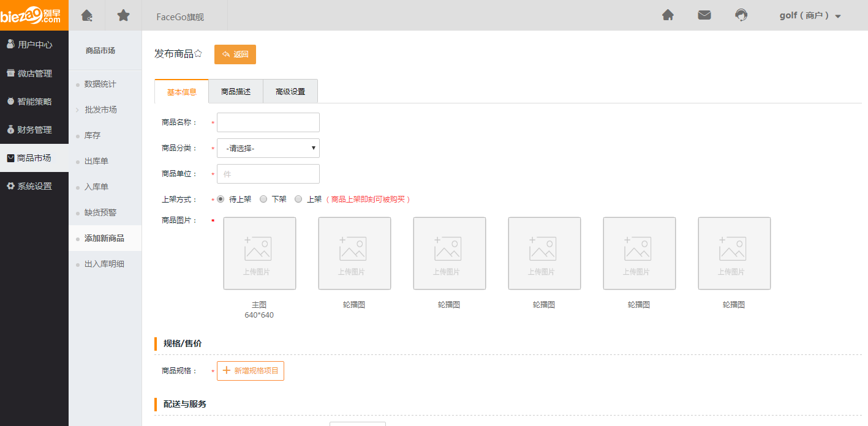Expand 批发市场 in the sidebar
This screenshot has width=868, height=426.
pos(100,110)
